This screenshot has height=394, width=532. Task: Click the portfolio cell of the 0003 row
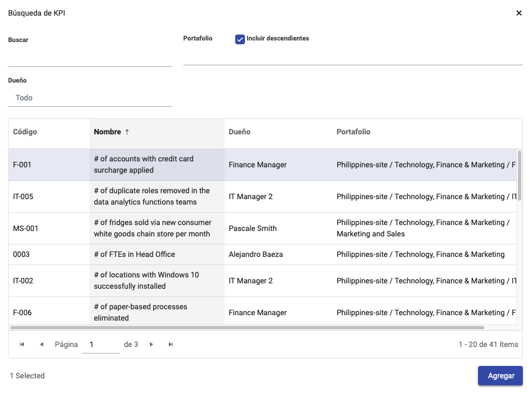pos(420,255)
